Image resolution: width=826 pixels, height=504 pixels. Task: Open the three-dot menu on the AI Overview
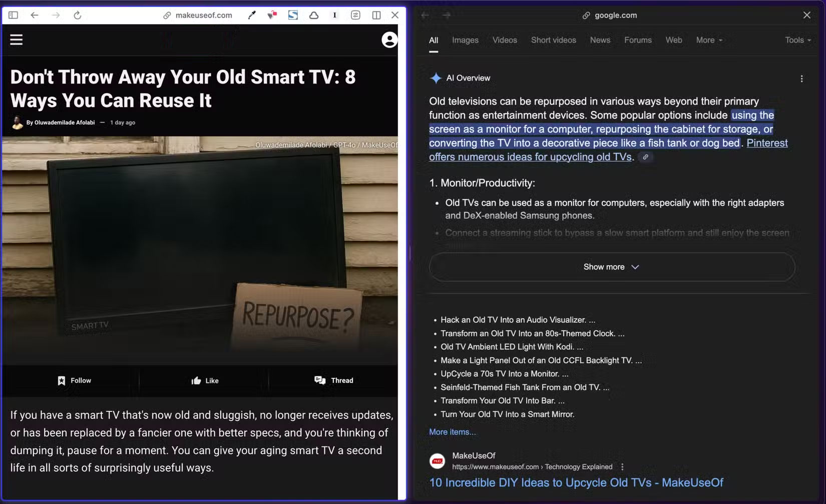tap(801, 79)
